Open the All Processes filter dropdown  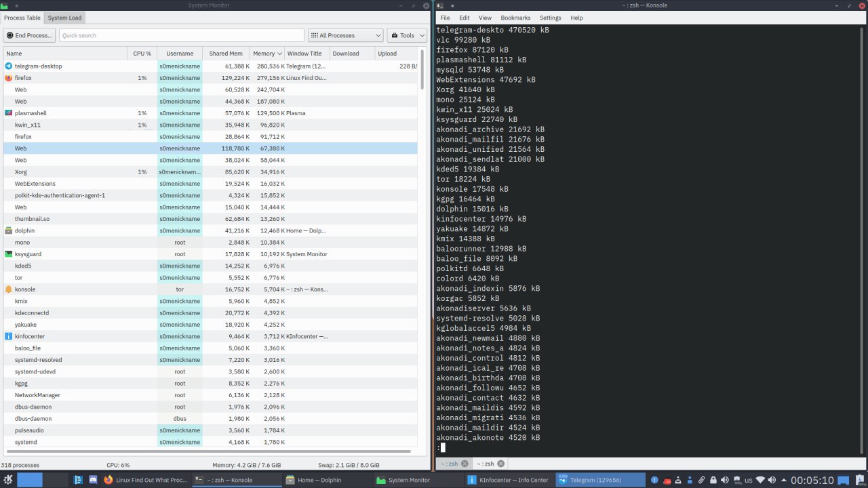coord(346,35)
